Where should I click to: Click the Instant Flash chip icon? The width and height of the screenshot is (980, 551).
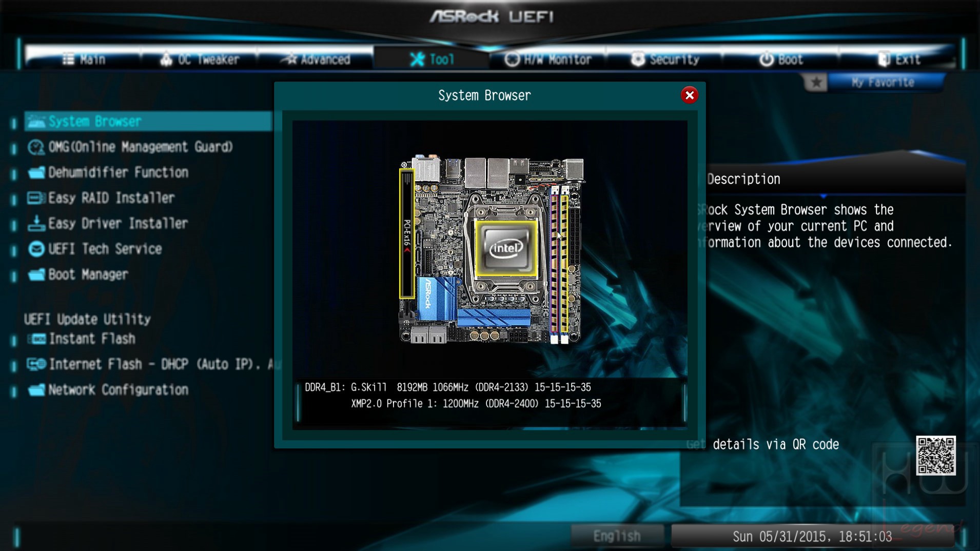click(x=36, y=339)
